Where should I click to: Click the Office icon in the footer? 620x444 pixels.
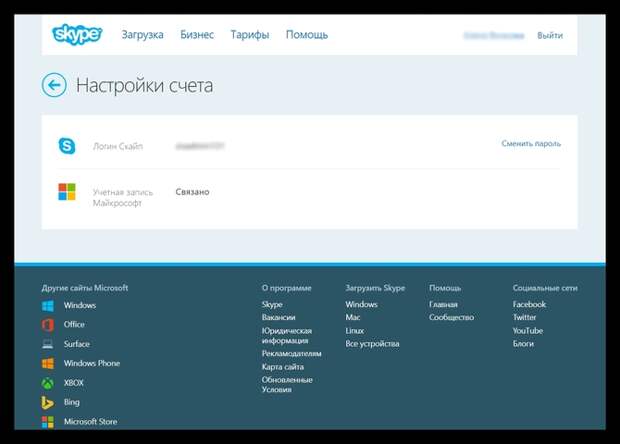[48, 325]
